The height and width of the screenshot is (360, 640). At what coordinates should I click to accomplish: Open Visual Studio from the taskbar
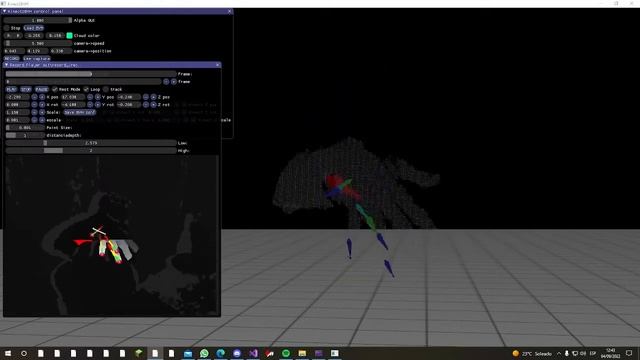(x=253, y=353)
